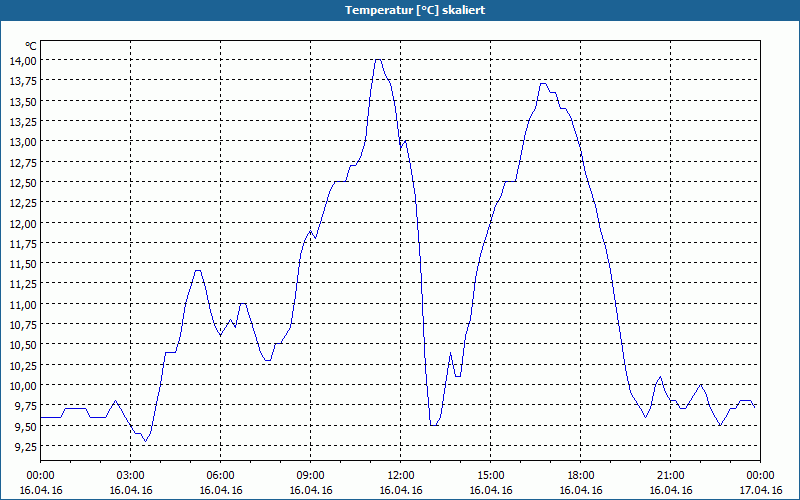The height and width of the screenshot is (500, 800).
Task: Select the 11,50 y-axis value
Action: point(23,263)
